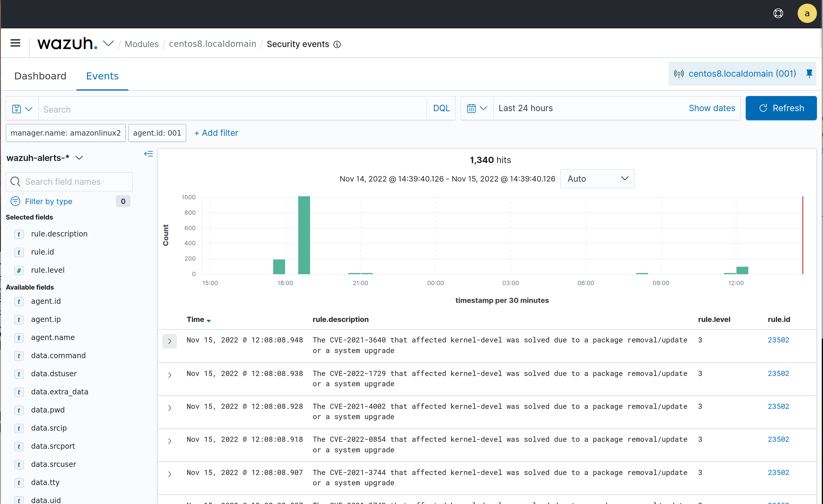
Task: Go to Modules breadcrumb
Action: (142, 44)
